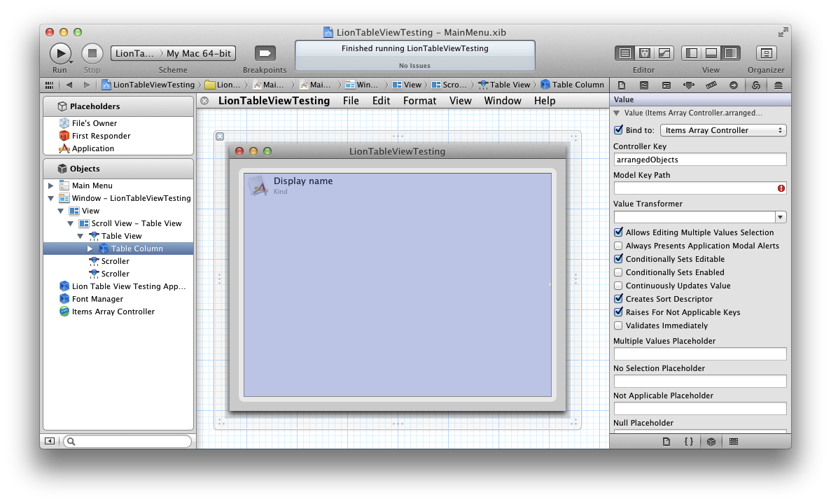
Task: Open the Connections inspector
Action: (x=734, y=85)
